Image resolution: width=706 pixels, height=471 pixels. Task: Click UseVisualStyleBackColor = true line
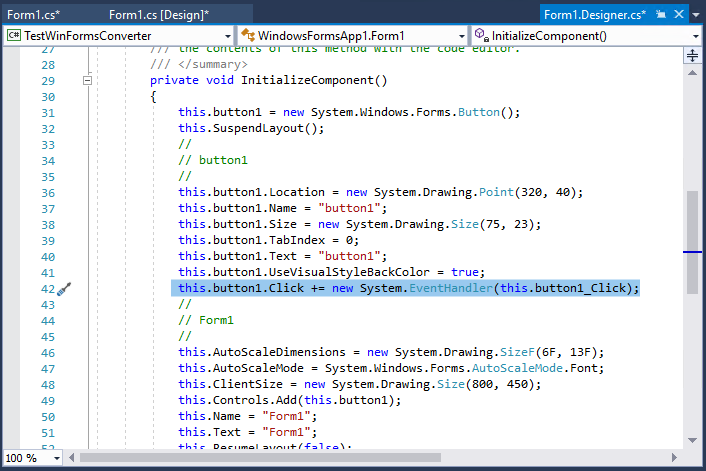click(x=331, y=272)
